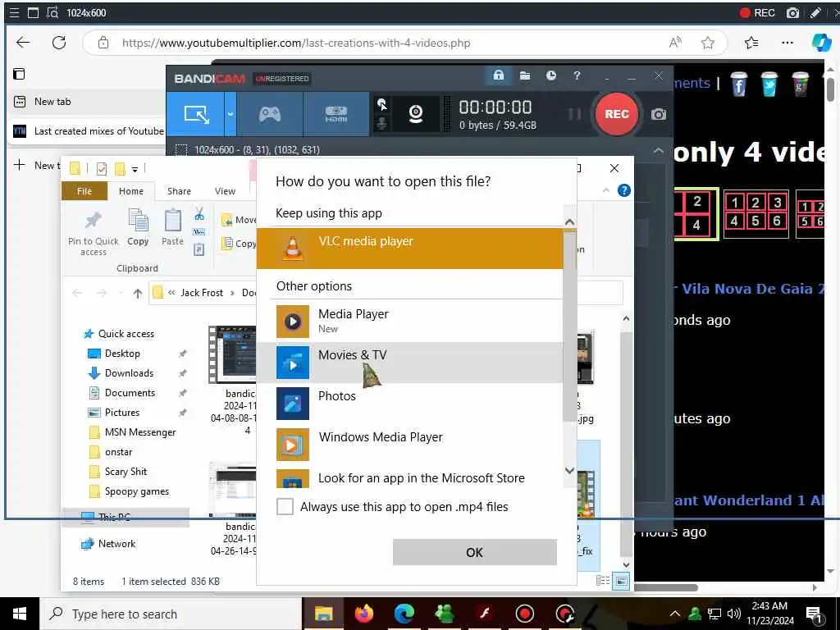Screen dimensions: 840x630
Task: Check Always use this app for .mp4
Action: pyautogui.click(x=285, y=506)
